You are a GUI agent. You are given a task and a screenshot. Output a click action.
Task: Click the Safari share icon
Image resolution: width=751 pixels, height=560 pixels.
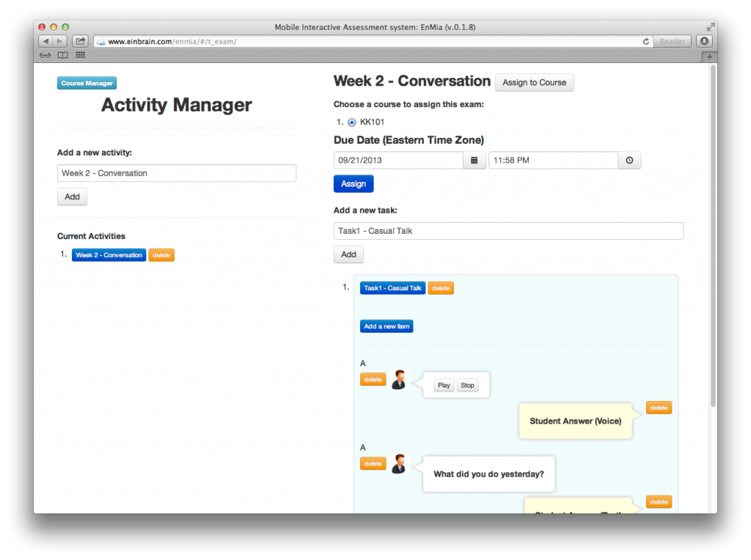[x=80, y=41]
